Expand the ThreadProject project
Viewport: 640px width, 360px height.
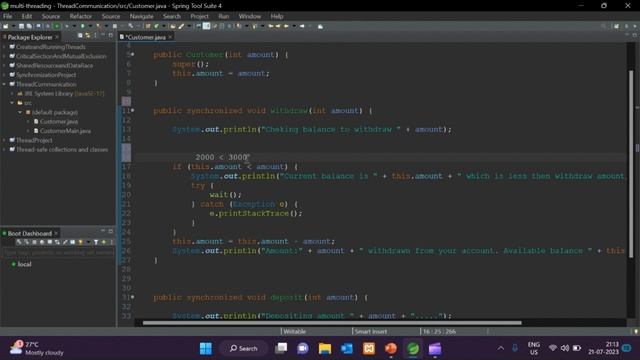coord(4,140)
